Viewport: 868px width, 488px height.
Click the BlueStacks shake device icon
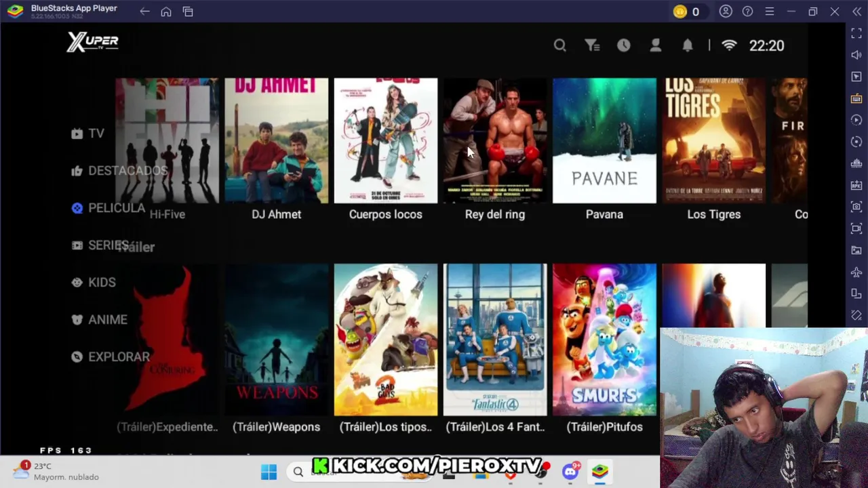tap(856, 315)
